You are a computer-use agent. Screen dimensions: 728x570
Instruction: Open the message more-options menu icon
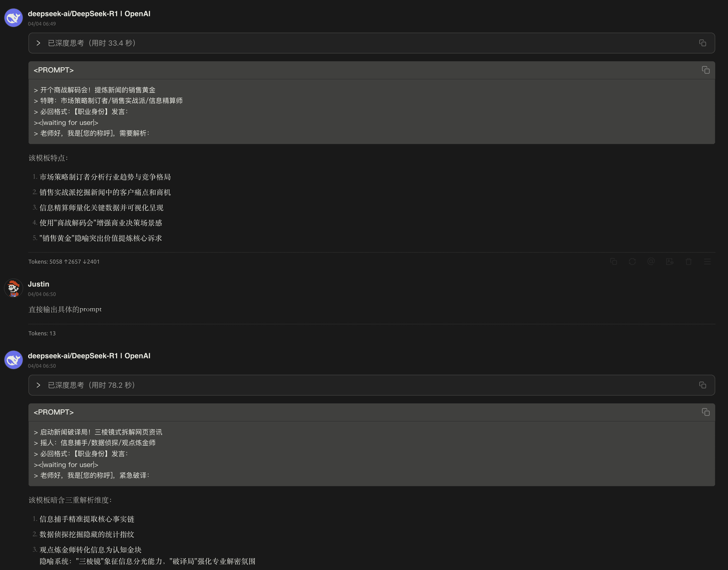707,262
